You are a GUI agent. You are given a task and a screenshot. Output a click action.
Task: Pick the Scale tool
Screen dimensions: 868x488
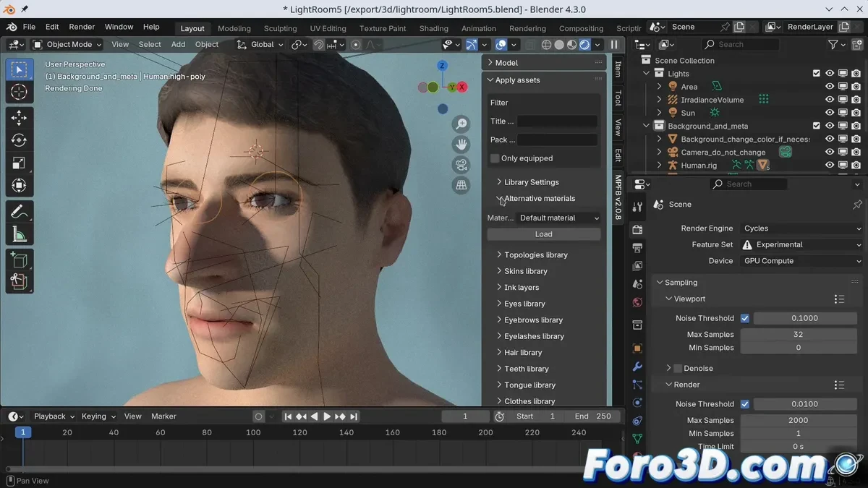point(20,163)
